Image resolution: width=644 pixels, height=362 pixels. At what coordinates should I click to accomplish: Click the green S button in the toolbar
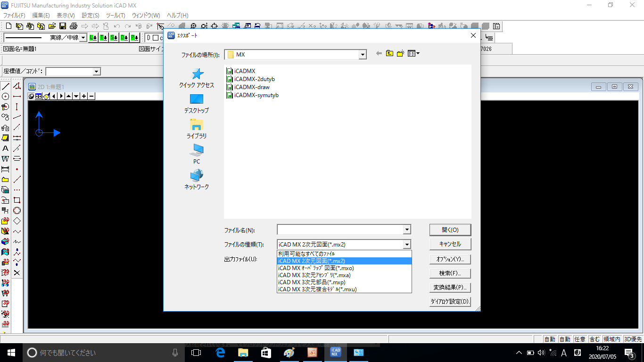click(x=114, y=38)
